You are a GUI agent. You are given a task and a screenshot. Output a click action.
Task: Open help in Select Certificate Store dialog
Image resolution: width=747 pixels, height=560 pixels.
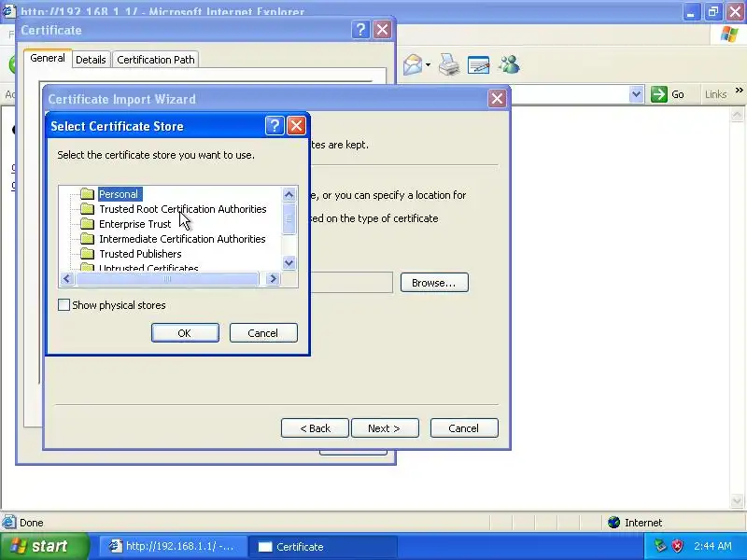click(x=275, y=126)
